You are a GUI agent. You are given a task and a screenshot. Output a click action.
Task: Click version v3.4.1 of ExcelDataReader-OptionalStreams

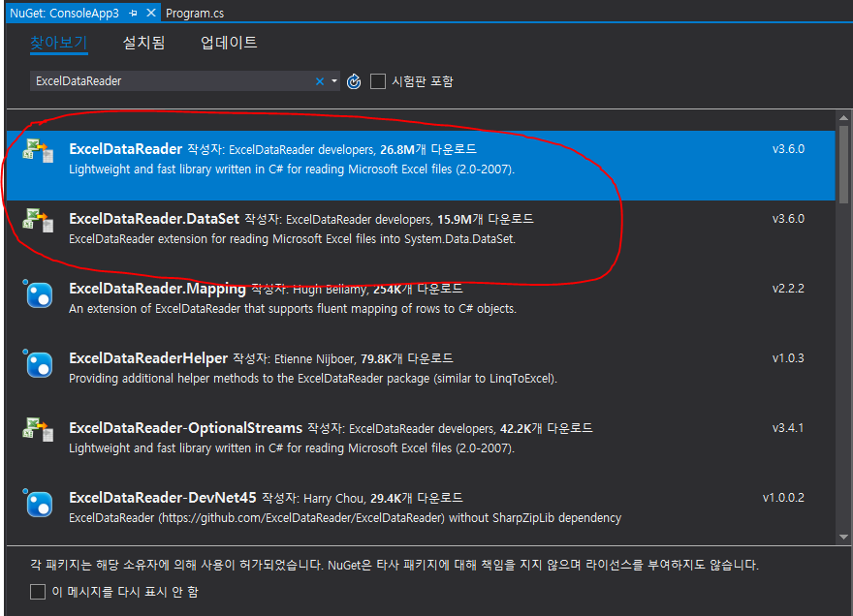788,428
